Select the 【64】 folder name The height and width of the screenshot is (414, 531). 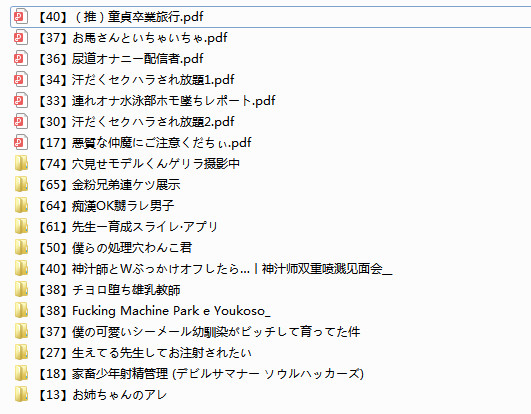tap(105, 205)
